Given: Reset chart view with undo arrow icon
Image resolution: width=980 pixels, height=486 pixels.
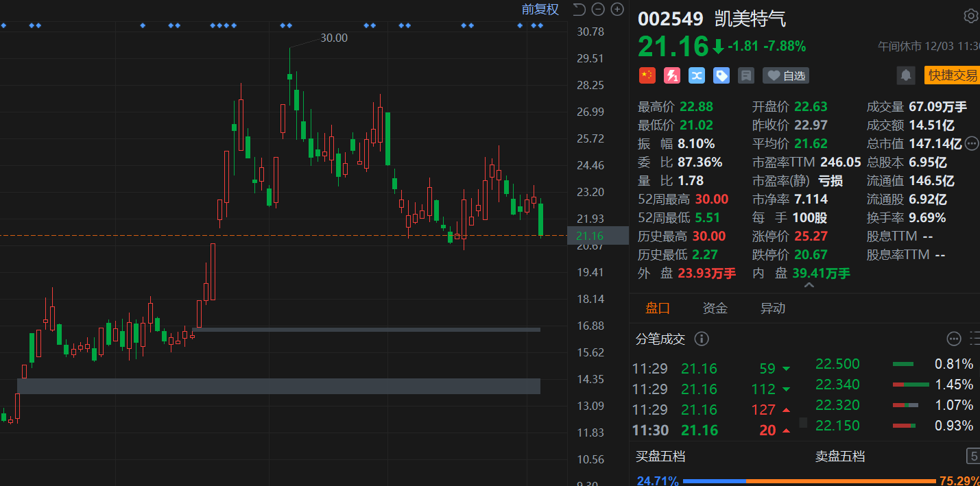Looking at the screenshot, I should [579, 9].
